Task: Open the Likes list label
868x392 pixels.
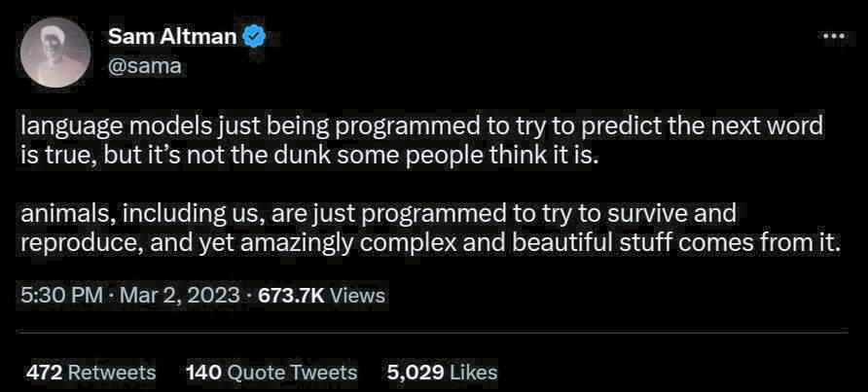Action: coord(473,372)
